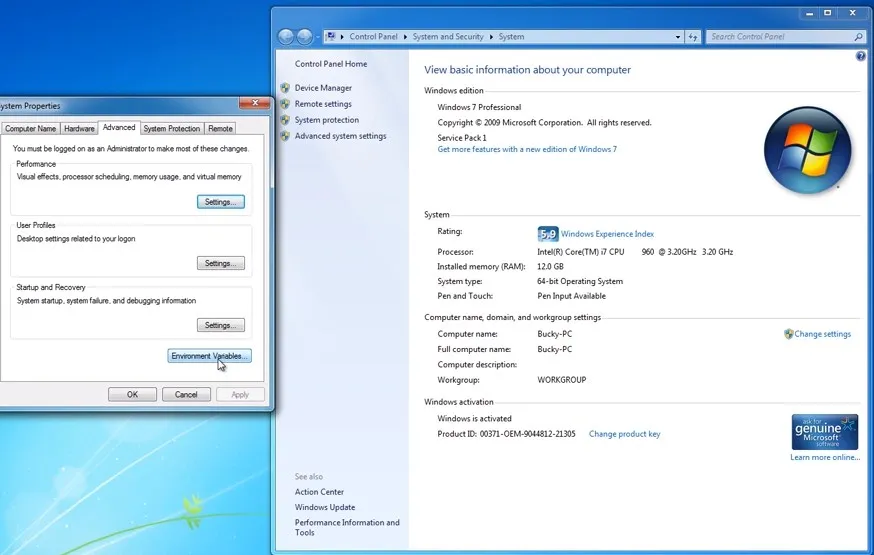Click the Windows 7 Professional text

[479, 108]
